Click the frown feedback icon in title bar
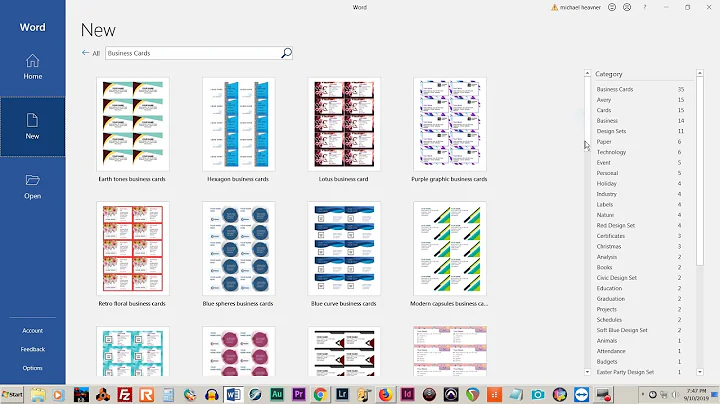Image resolution: width=720 pixels, height=404 pixels. (627, 7)
